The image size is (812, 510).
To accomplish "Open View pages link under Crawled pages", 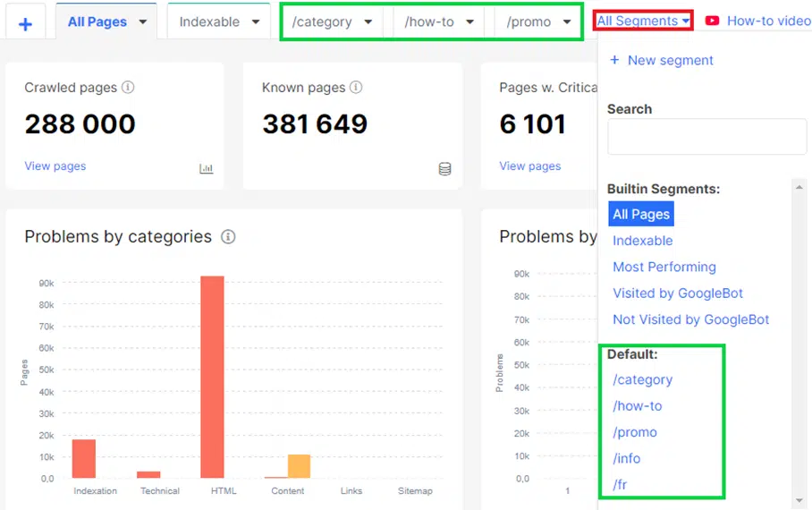I will 55,166.
